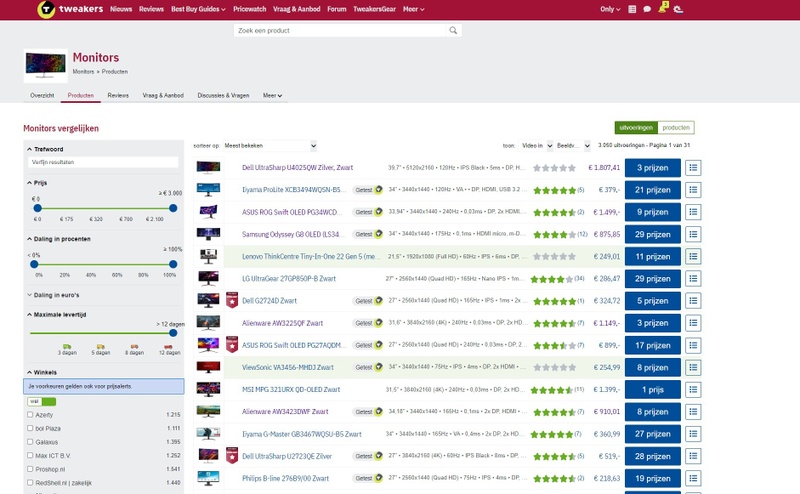This screenshot has width=800, height=494.
Task: Open the notifications bell icon
Action: click(661, 9)
